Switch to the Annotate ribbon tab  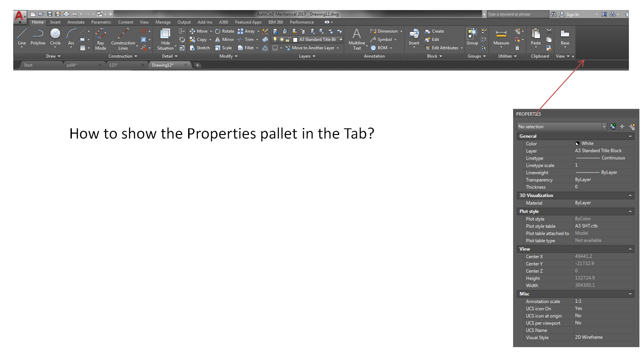pos(76,22)
